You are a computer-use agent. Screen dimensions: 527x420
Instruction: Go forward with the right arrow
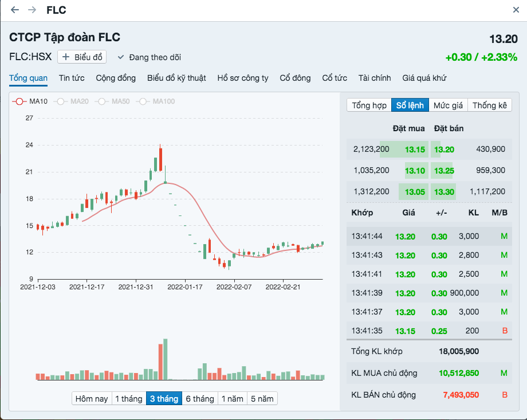pyautogui.click(x=32, y=10)
